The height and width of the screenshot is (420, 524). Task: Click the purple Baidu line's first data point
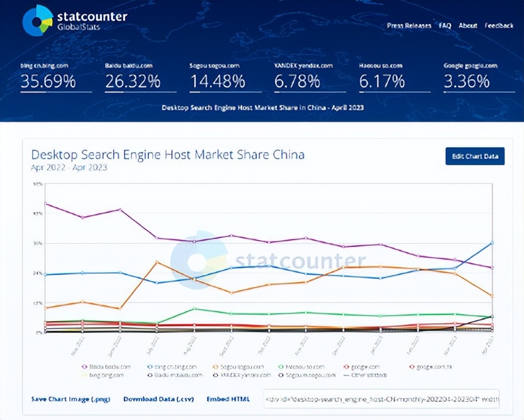click(45, 203)
